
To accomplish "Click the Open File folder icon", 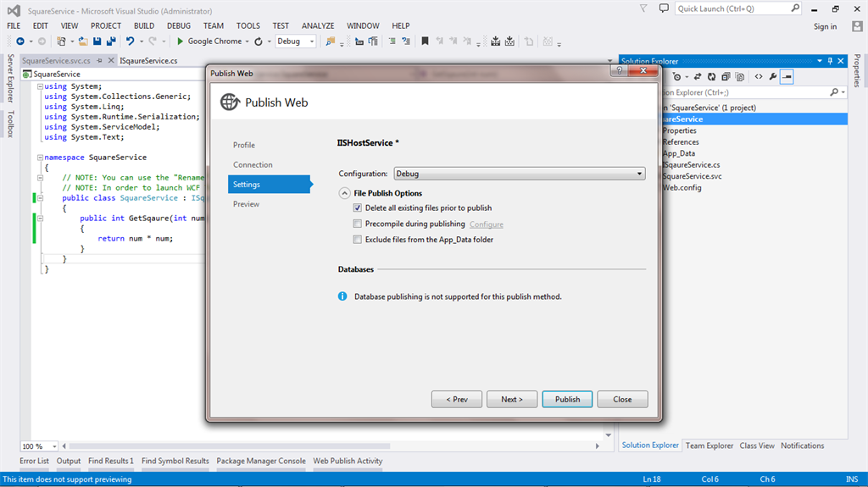I will (x=83, y=42).
